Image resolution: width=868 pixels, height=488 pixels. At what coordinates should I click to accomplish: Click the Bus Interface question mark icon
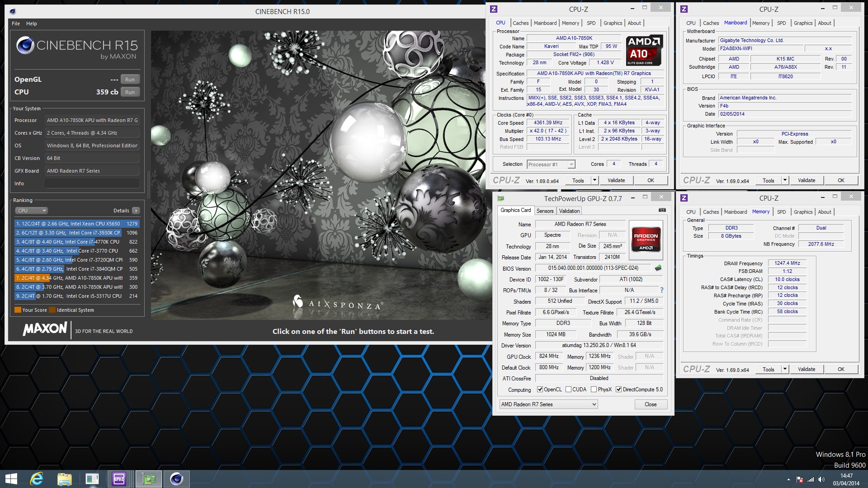pyautogui.click(x=662, y=290)
